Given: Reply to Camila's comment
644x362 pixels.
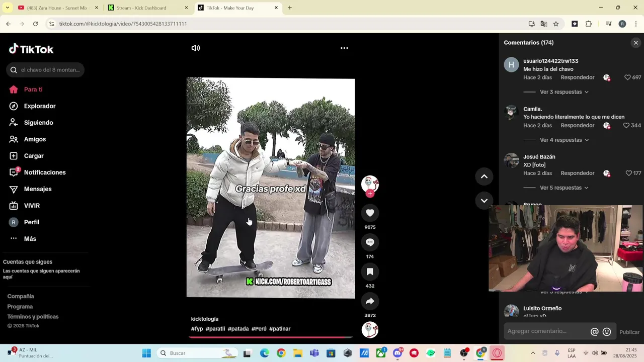Looking at the screenshot, I should click(578, 125).
